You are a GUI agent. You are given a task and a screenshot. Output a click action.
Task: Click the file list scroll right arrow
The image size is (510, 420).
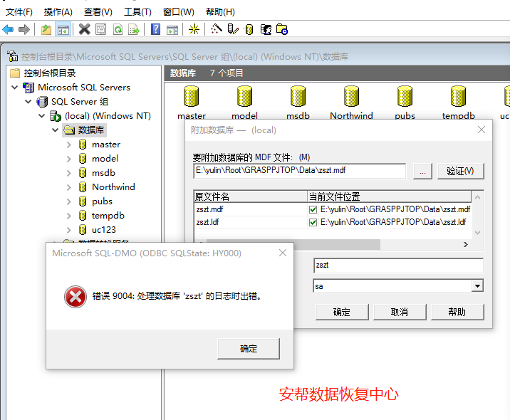466,244
